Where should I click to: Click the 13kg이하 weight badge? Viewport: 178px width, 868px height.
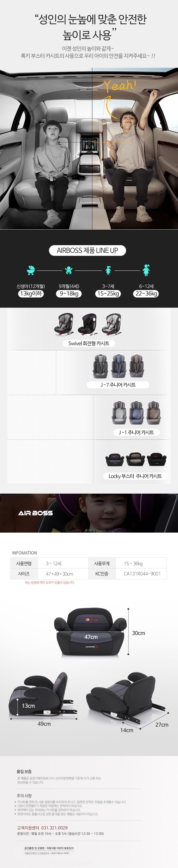pyautogui.click(x=31, y=293)
